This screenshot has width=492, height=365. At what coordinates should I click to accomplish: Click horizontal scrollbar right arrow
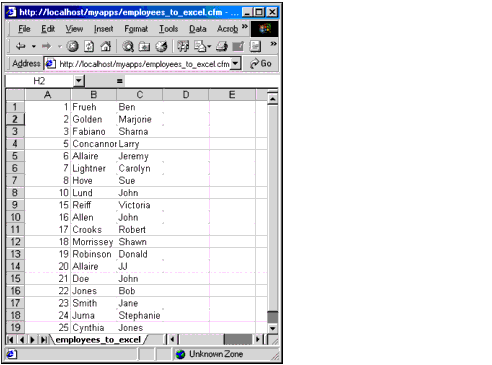click(x=257, y=340)
